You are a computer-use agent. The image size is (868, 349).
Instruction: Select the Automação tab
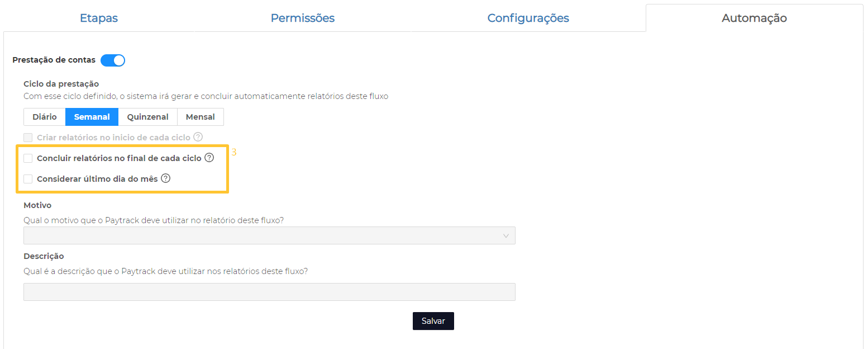coord(754,18)
